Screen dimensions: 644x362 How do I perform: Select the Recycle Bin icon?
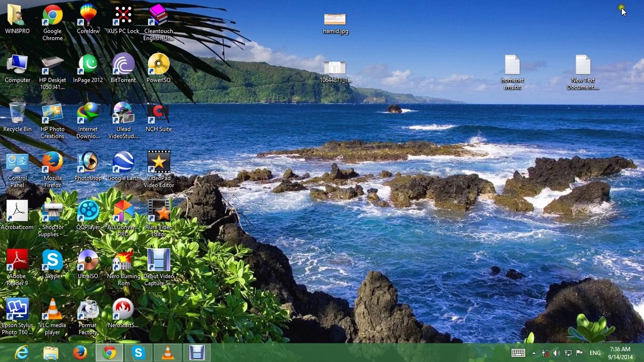point(17,115)
